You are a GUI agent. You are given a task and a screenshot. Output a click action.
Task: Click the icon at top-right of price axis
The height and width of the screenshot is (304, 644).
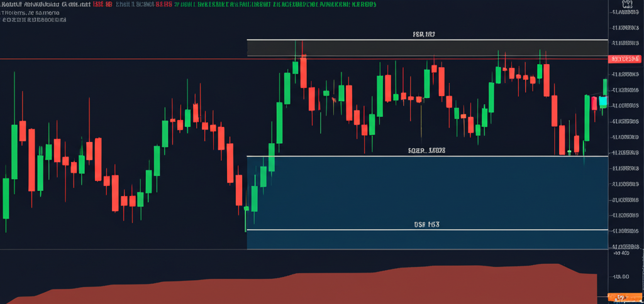click(x=626, y=5)
